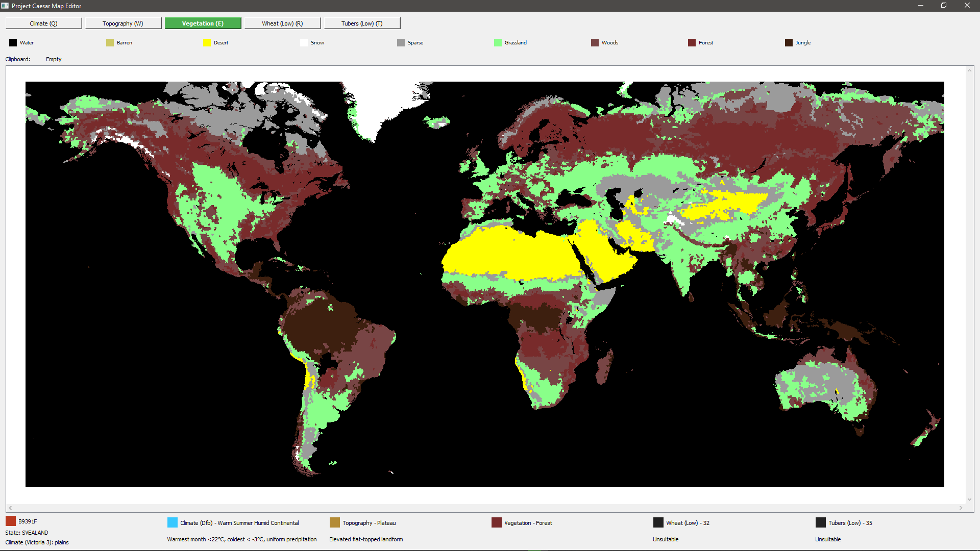Viewport: 980px width, 551px height.
Task: Select the Vegetation (E) tab
Action: click(203, 23)
